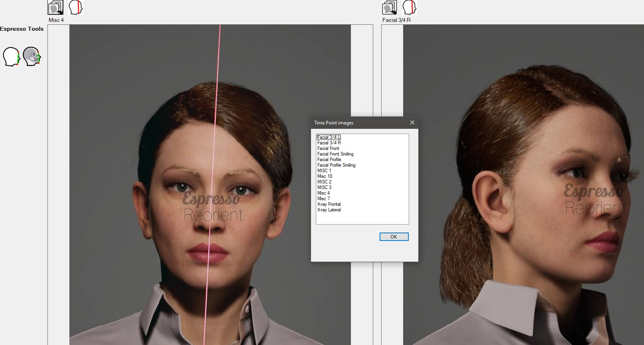The width and height of the screenshot is (644, 345).
Task: Select the soft-tissue profile Espresso tool
Action: (x=12, y=57)
